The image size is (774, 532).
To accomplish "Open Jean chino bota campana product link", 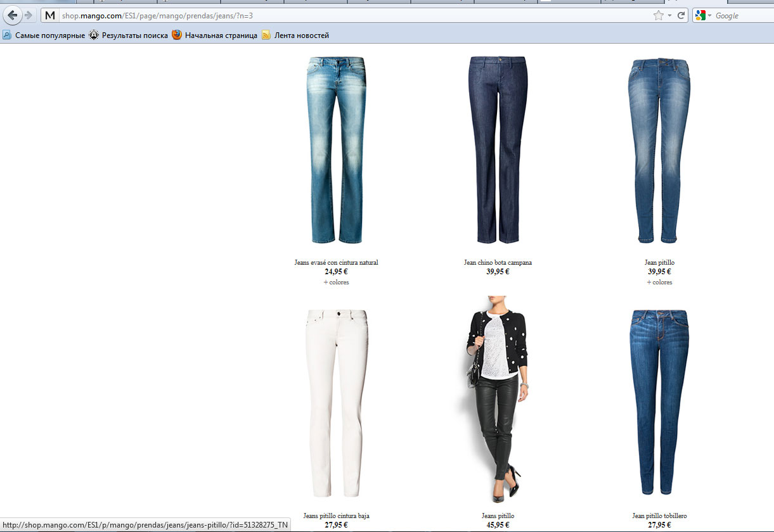I will [x=498, y=262].
